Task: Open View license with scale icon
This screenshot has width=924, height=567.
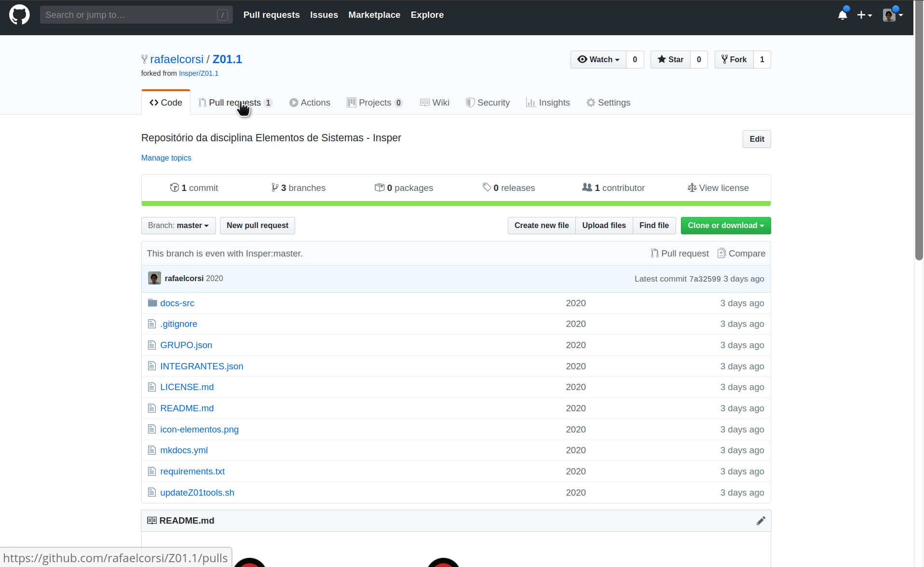Action: click(718, 188)
